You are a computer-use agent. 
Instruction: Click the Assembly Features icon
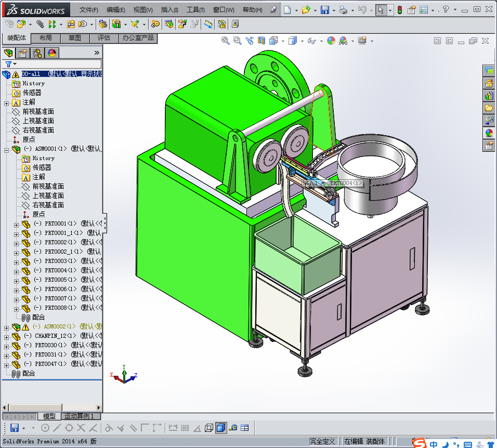click(x=116, y=24)
